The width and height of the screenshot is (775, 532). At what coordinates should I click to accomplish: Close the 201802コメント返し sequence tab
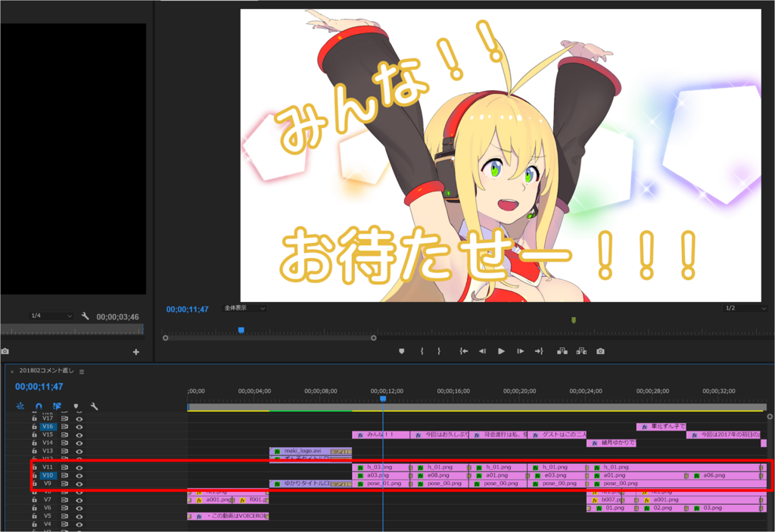(x=12, y=372)
